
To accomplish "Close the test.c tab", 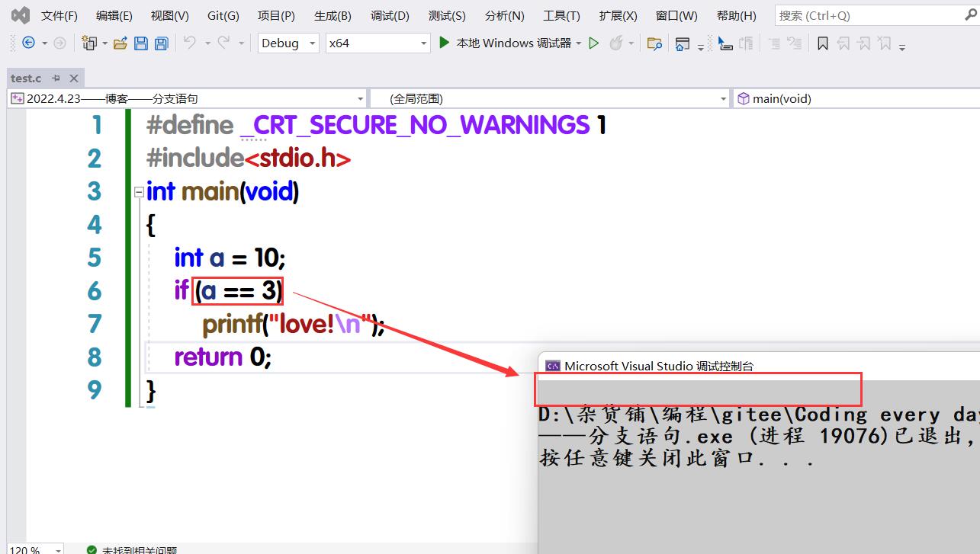I will point(74,78).
